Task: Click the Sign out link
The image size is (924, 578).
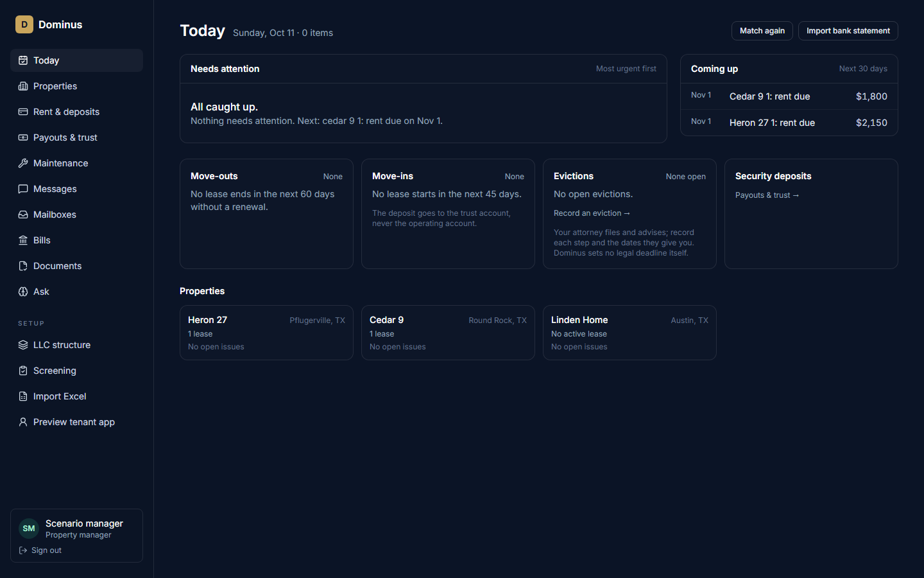Action: point(40,550)
